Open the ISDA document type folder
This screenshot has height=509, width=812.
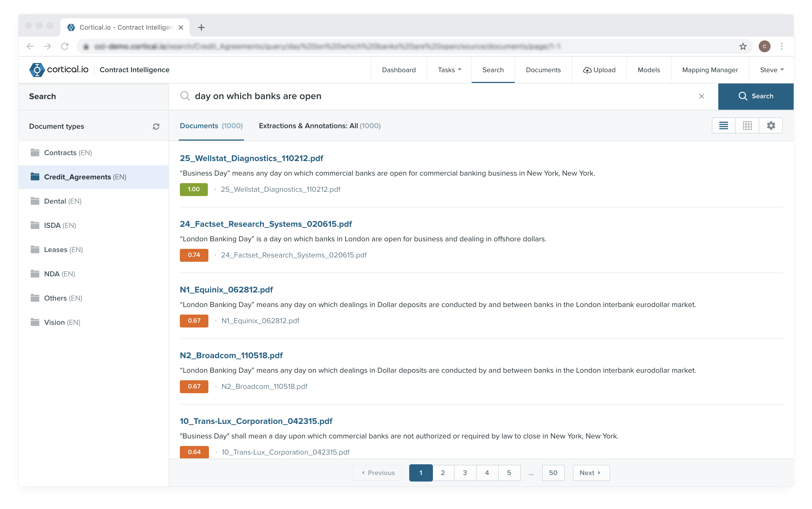coord(52,225)
